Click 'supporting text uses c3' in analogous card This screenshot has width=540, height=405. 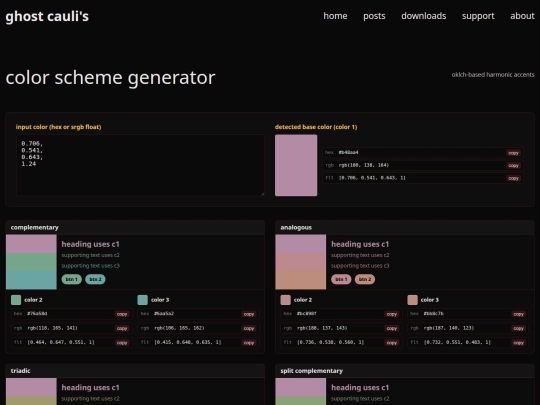pyautogui.click(x=360, y=266)
